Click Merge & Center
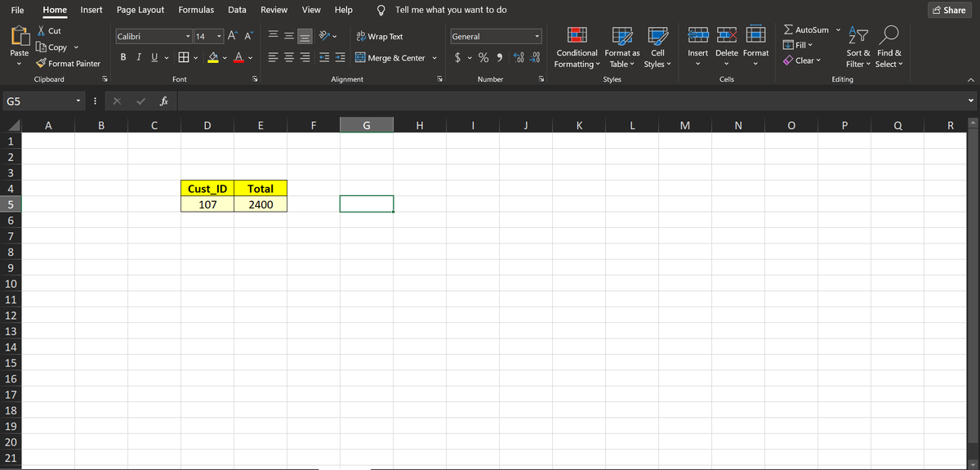Image resolution: width=980 pixels, height=470 pixels. pos(390,58)
